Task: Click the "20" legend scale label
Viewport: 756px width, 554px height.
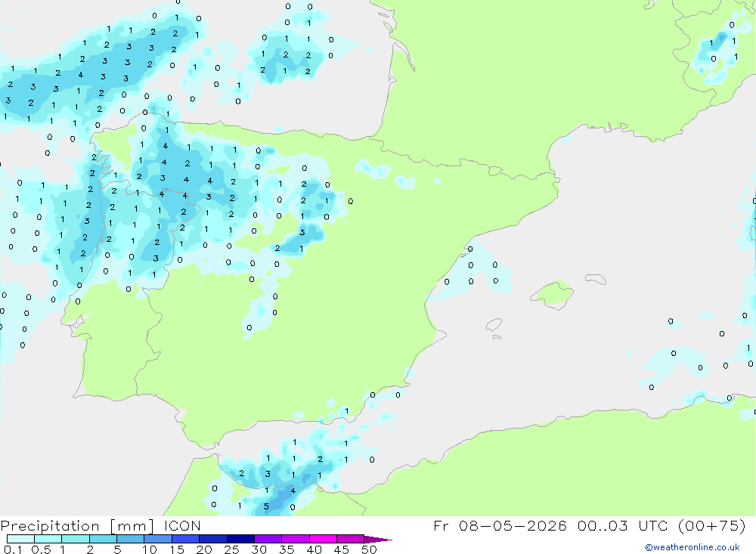Action: [204, 549]
